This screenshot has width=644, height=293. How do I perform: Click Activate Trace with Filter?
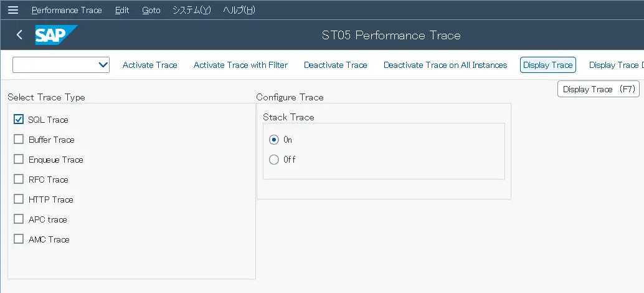point(240,65)
